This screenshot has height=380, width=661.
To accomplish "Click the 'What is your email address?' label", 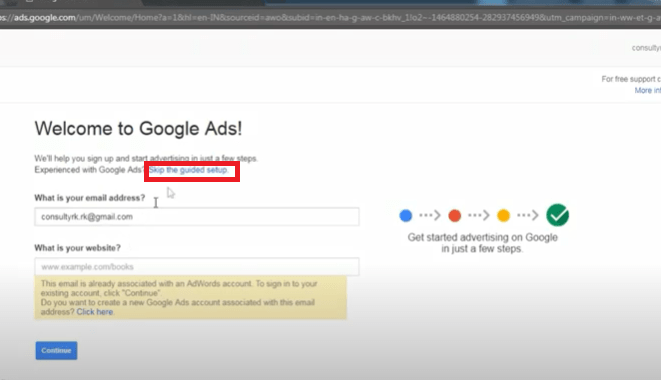I will (89, 198).
